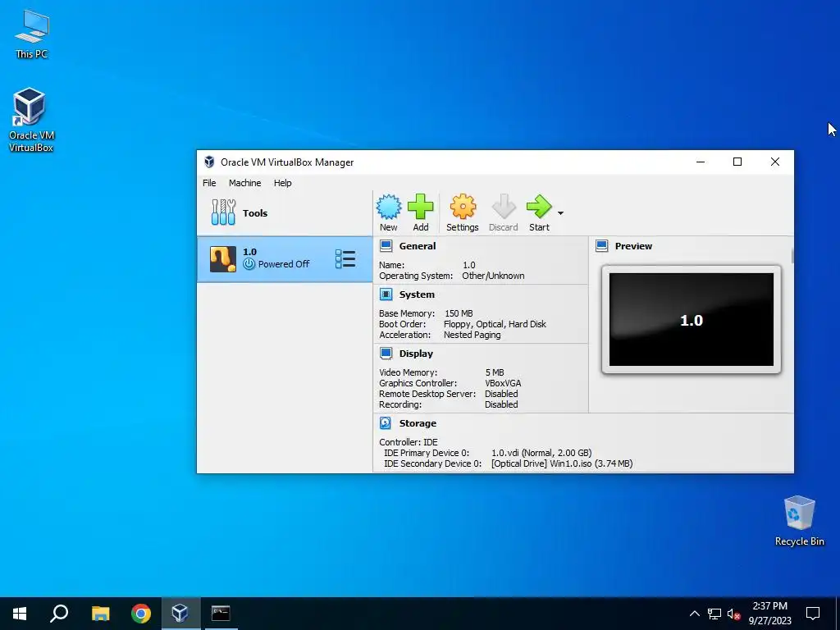Open the taskbar clock and date

pyautogui.click(x=769, y=614)
